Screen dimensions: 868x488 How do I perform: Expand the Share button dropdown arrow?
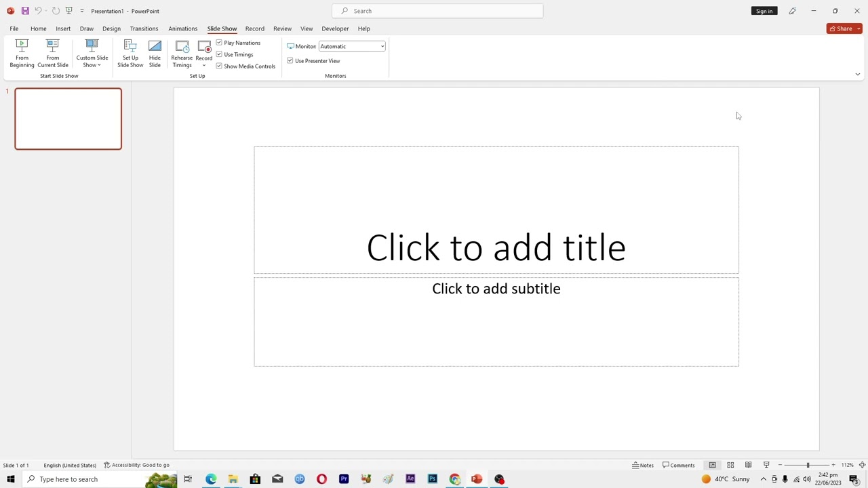tap(859, 28)
